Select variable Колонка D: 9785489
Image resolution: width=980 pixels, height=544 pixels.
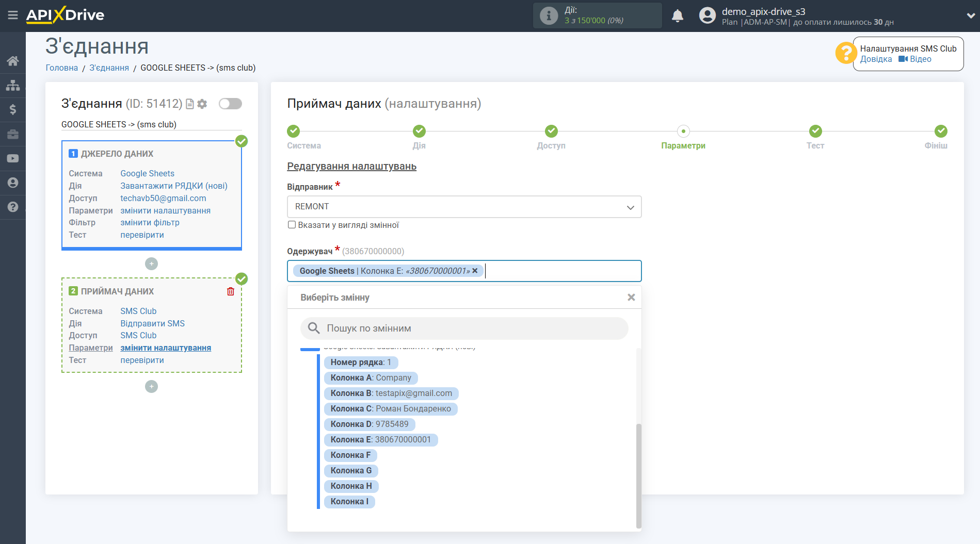click(x=369, y=424)
